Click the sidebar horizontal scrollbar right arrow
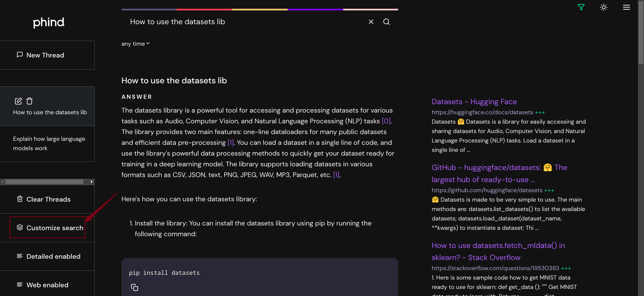The width and height of the screenshot is (644, 296). (92, 182)
